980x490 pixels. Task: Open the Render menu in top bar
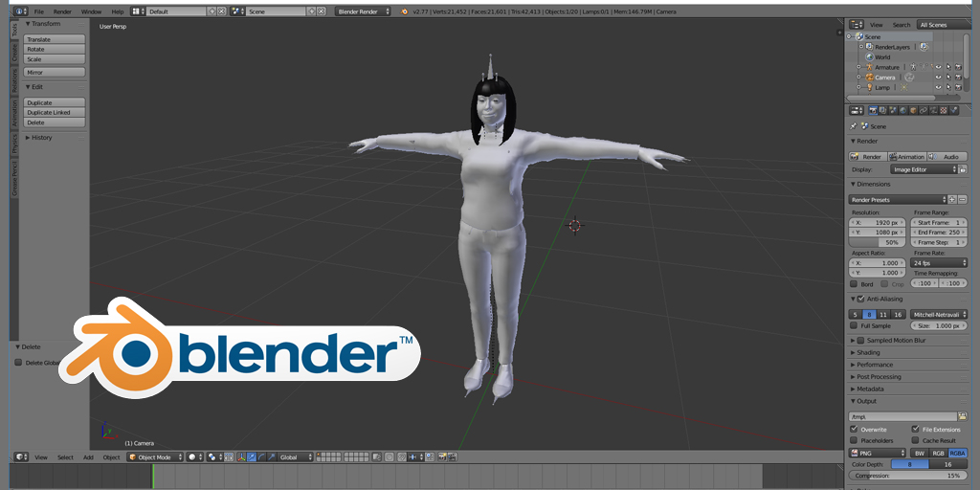point(62,11)
